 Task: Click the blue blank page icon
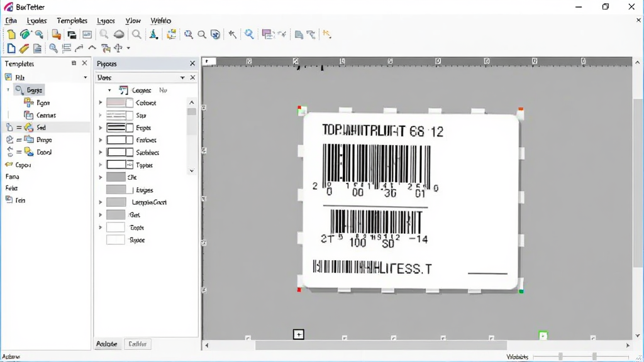point(11,48)
